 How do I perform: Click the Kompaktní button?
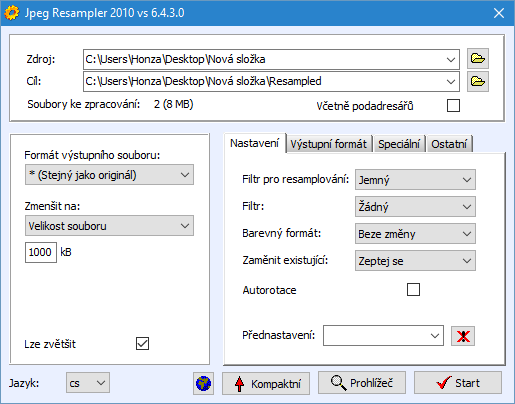(266, 383)
